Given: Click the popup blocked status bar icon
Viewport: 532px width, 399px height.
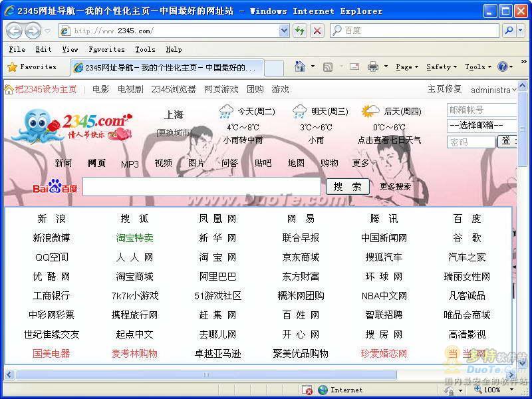Looking at the screenshot, I should 307,390.
